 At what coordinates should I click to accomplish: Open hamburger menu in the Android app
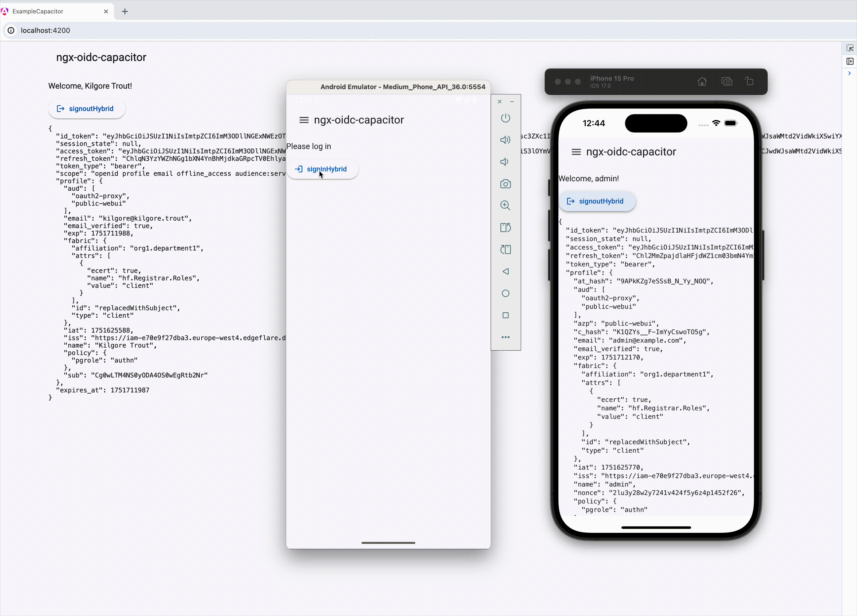pos(304,120)
